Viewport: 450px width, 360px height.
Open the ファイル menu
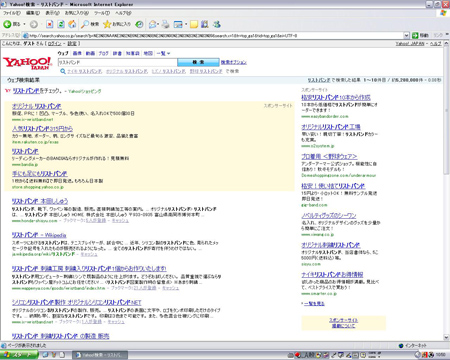click(x=12, y=13)
